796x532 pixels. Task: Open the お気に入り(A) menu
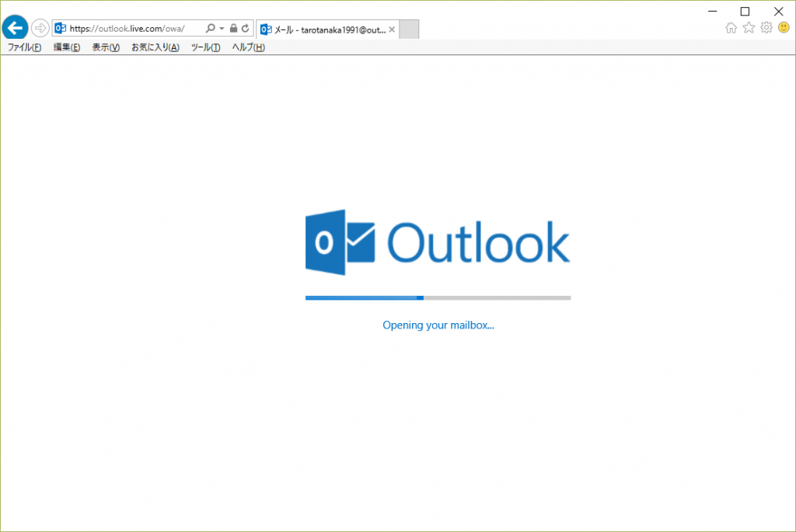click(x=155, y=47)
